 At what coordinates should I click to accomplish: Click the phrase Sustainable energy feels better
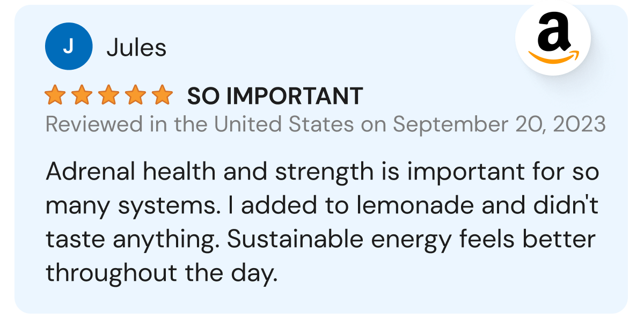[x=412, y=240]
